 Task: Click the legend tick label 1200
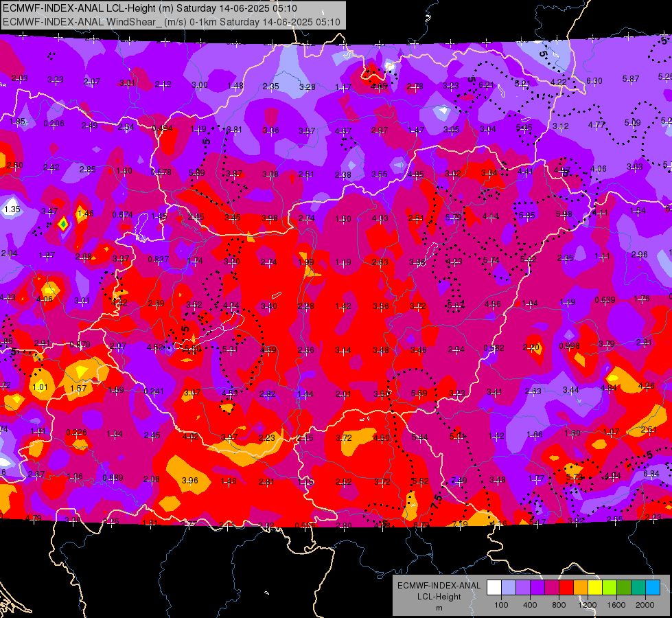pos(588,605)
